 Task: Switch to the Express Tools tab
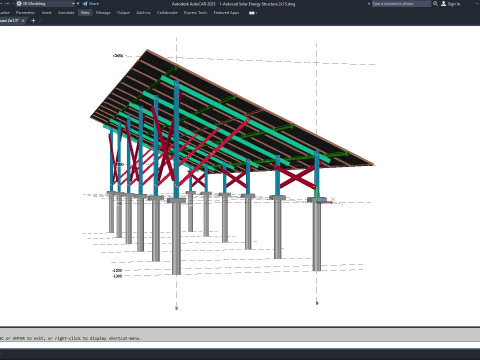click(195, 13)
